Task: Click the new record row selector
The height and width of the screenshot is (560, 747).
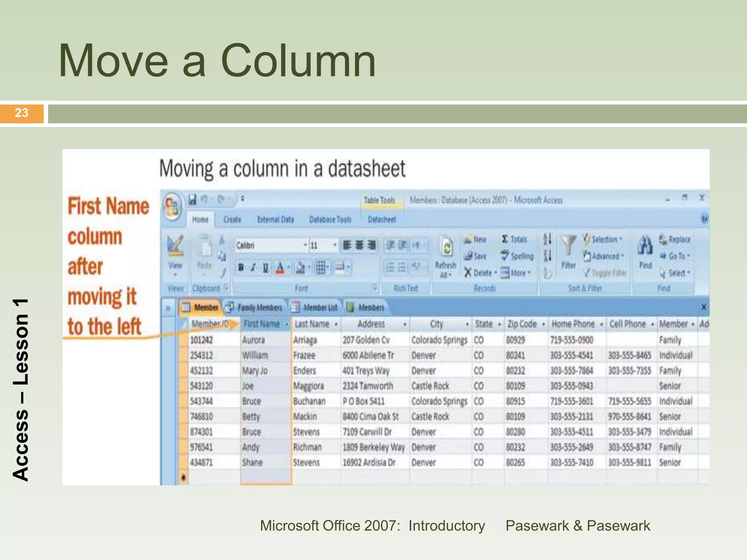Action: click(183, 477)
